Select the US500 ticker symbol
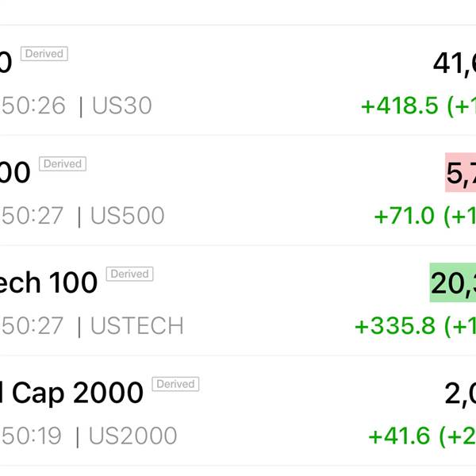 [x=128, y=216]
